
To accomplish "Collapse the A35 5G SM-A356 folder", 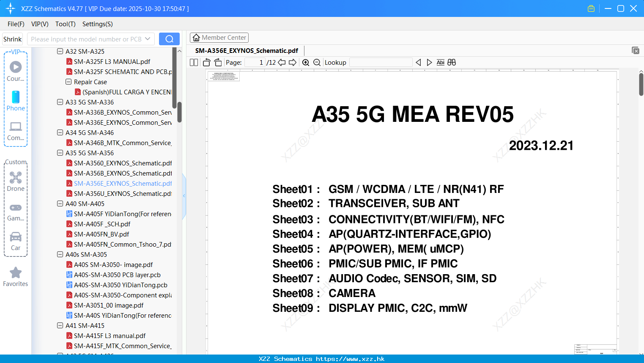I will (x=60, y=153).
